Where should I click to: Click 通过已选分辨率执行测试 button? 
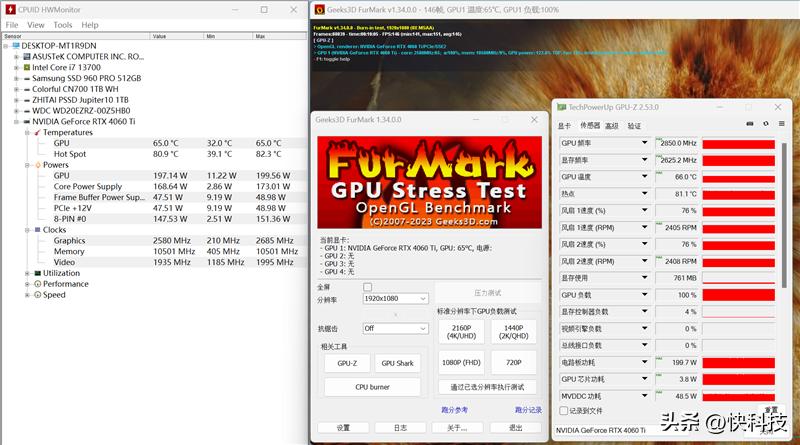pyautogui.click(x=488, y=387)
